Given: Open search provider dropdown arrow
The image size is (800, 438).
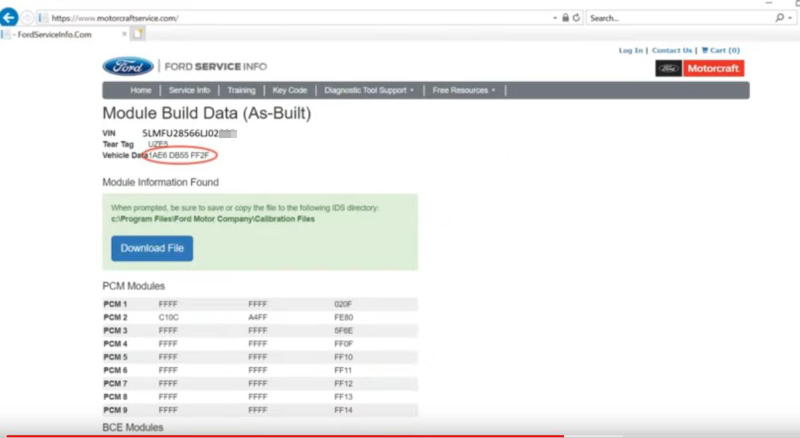Looking at the screenshot, I should pyautogui.click(x=790, y=18).
